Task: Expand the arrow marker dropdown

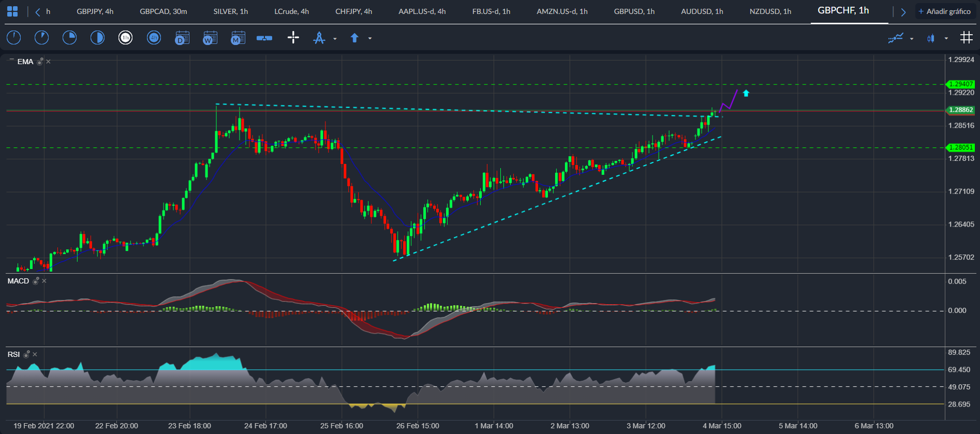Action: tap(369, 38)
